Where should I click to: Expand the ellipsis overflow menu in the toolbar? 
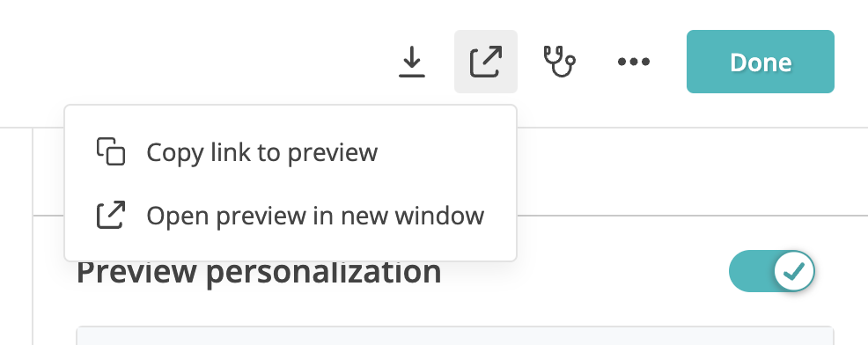click(634, 62)
